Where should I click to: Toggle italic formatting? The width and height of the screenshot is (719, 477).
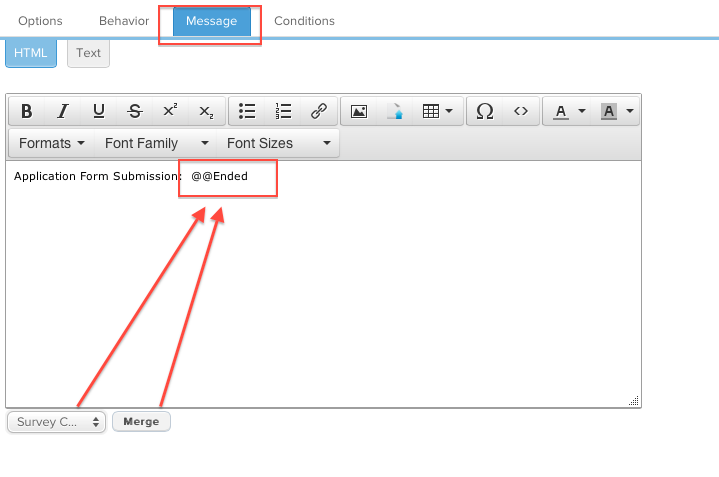62,111
